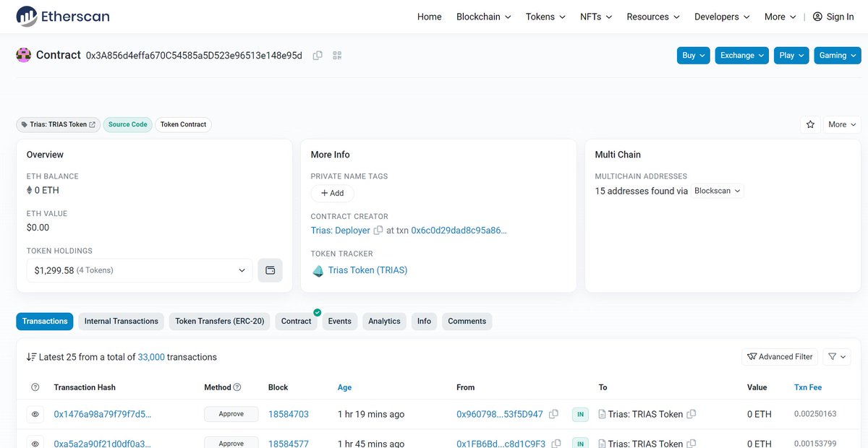Expand the Blockchain menu
868x448 pixels.
pos(483,17)
